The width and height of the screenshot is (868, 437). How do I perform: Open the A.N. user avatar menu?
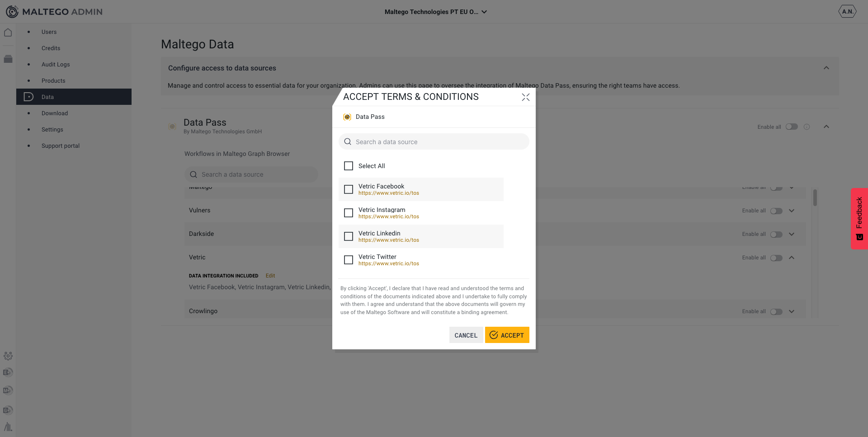[847, 12]
